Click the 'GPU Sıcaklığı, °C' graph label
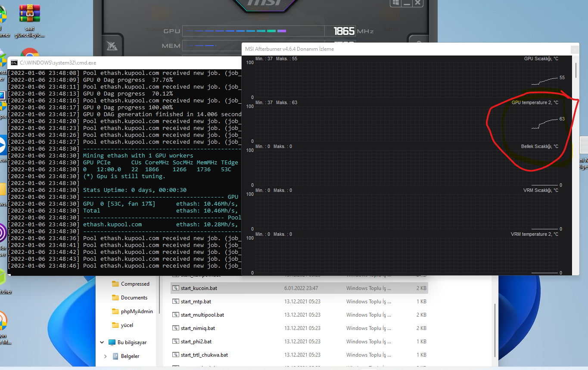The image size is (588, 370). [541, 59]
